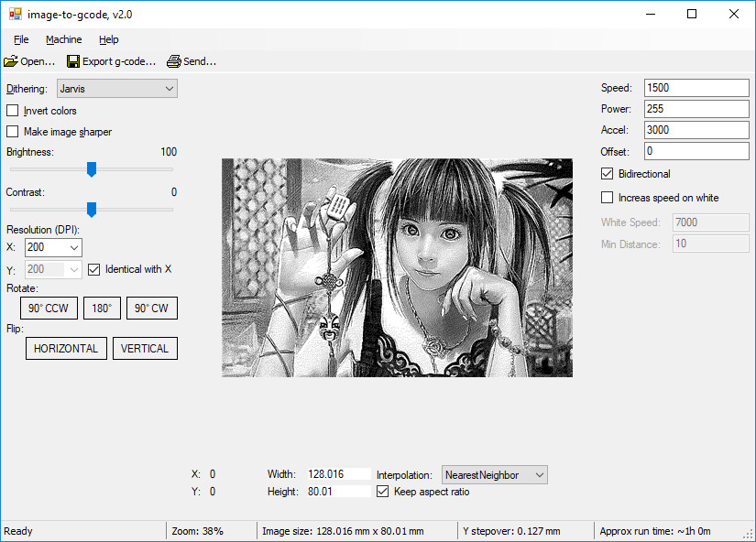This screenshot has height=542, width=756.
Task: Uncheck the Identical with X checkbox
Action: click(x=94, y=269)
